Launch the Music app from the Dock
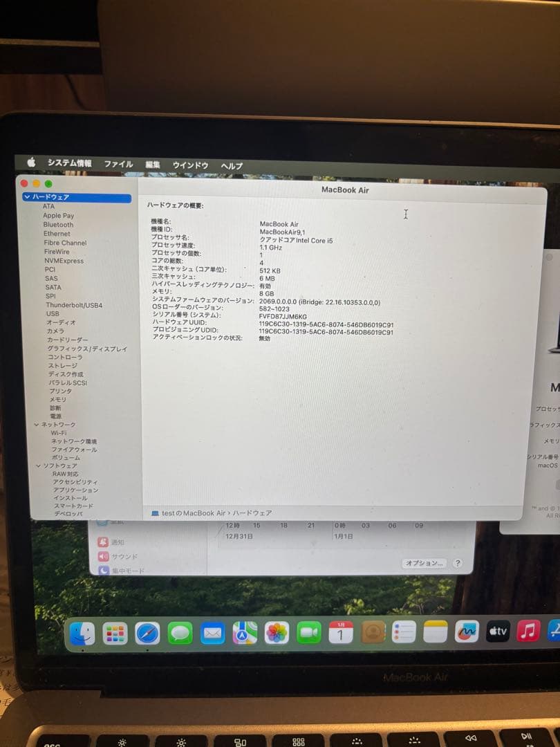560x747 pixels. pos(528,631)
